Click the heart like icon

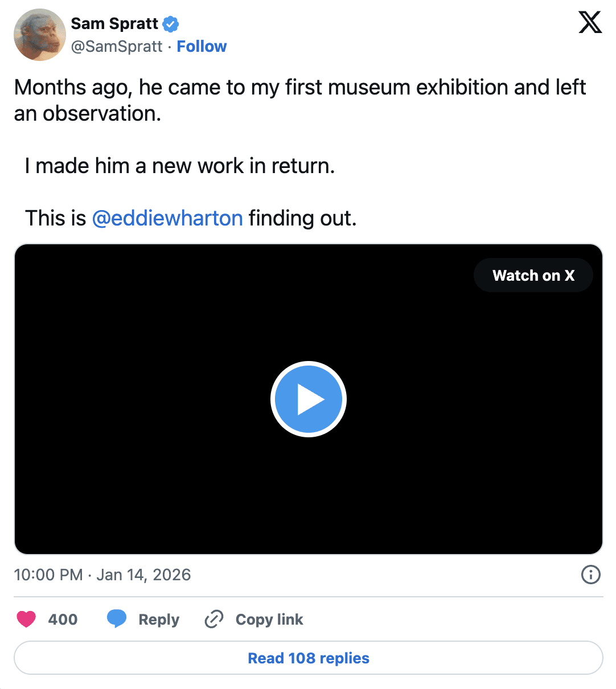[x=26, y=619]
